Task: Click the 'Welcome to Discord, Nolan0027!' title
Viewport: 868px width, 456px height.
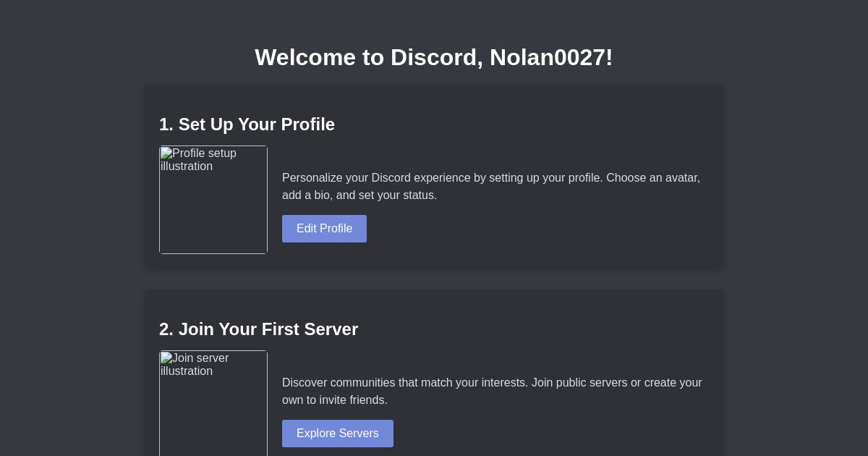Action: (434, 57)
